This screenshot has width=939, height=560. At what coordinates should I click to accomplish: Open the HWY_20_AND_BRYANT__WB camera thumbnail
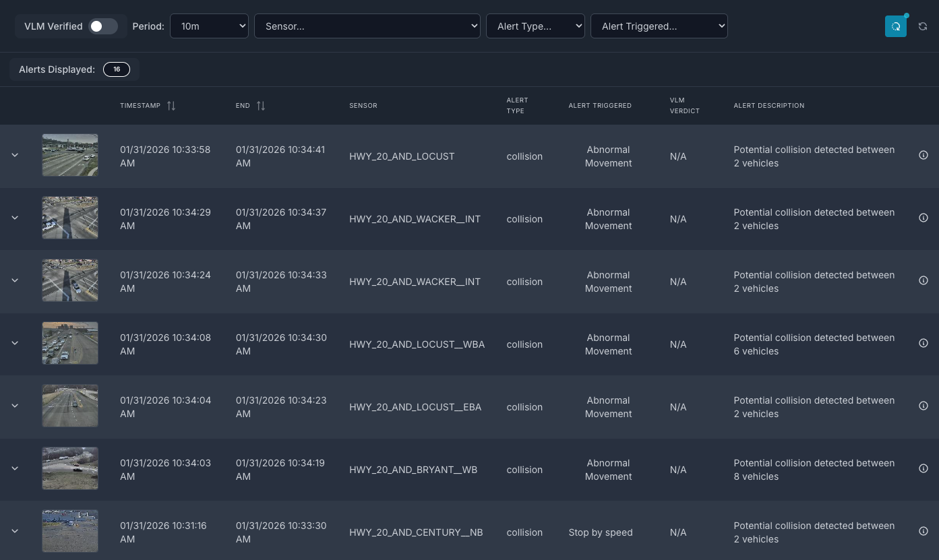click(70, 468)
